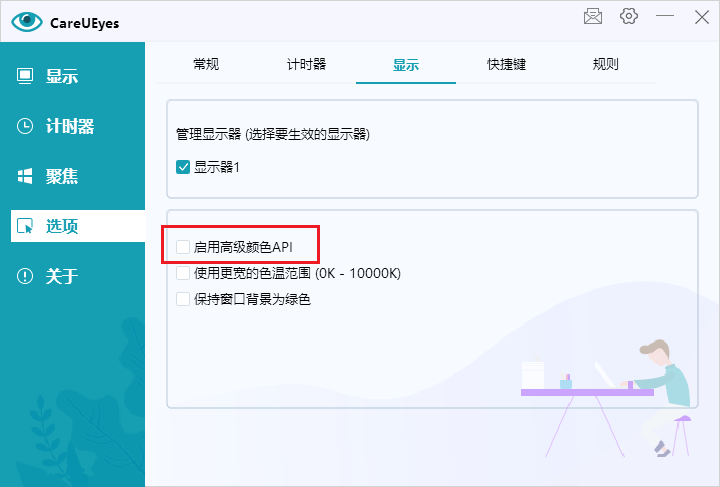The image size is (720, 487).
Task: Enable 使用更宽的色温范围 (0K - 10000K) option
Action: coord(183,272)
